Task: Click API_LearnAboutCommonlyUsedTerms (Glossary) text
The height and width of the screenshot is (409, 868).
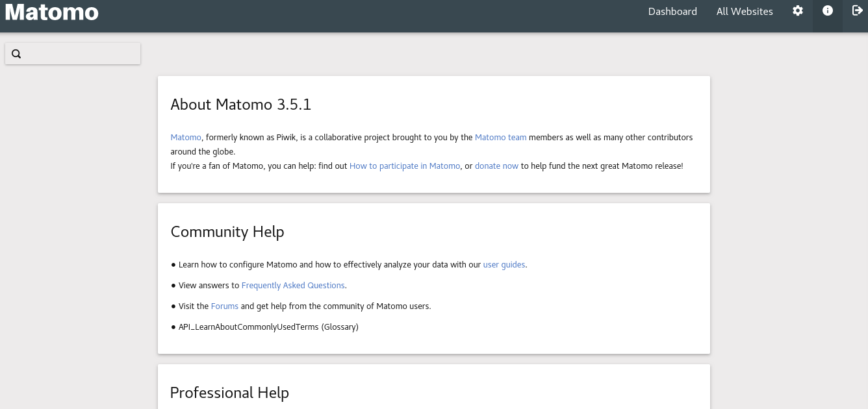Action: [x=268, y=327]
